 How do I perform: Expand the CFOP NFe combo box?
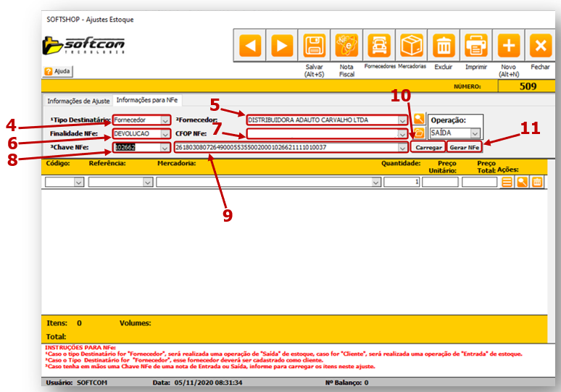click(x=402, y=134)
